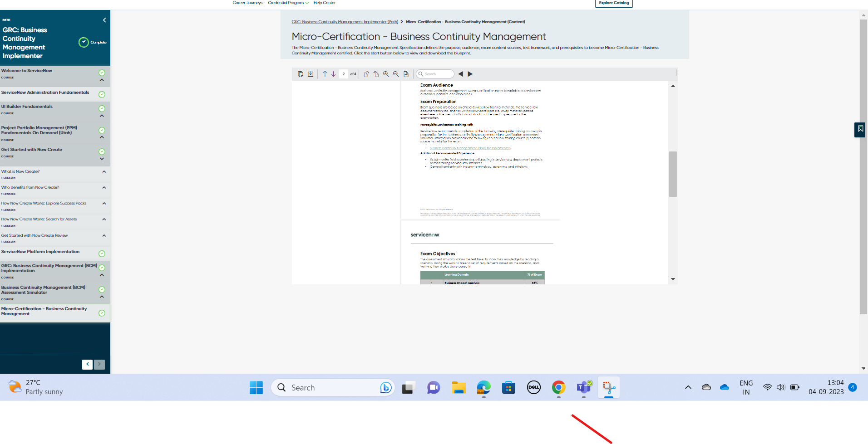Open File Explorer from the taskbar
Image resolution: width=868 pixels, height=444 pixels.
coord(459,388)
